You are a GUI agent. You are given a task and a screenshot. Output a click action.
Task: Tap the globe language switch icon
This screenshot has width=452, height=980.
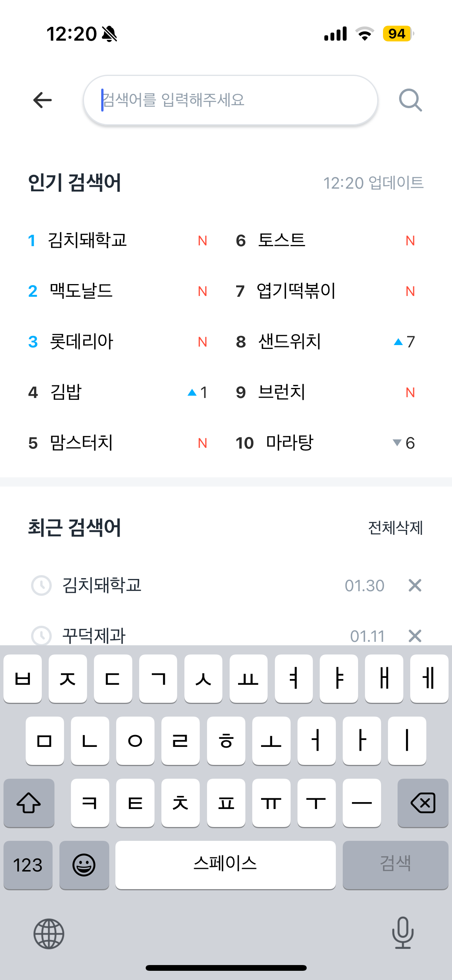tap(49, 934)
